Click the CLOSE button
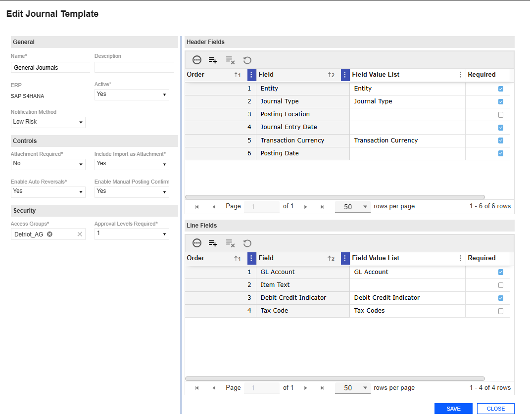The height and width of the screenshot is (420, 530). click(495, 409)
